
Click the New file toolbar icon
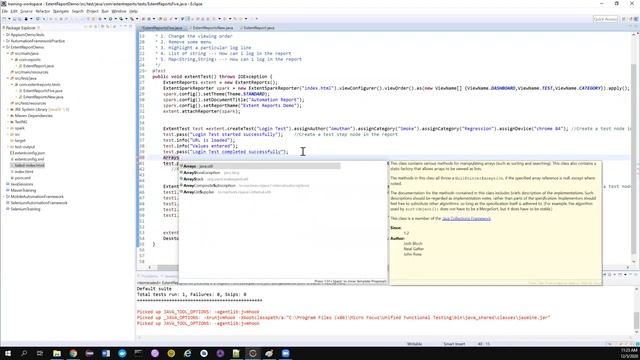[x=5, y=19]
